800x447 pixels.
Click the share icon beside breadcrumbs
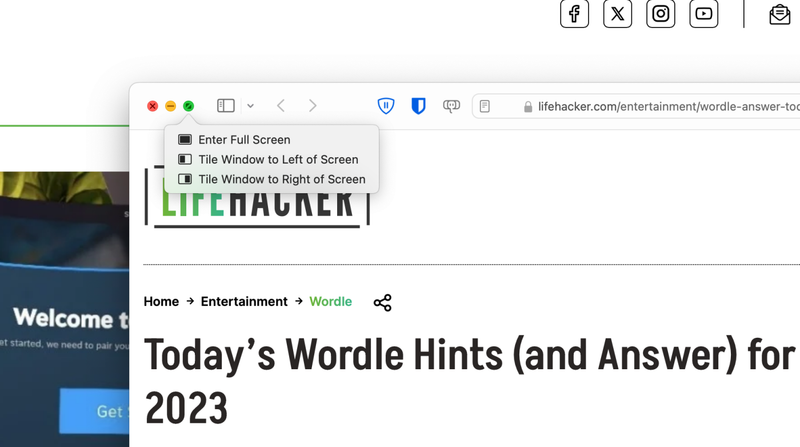[x=383, y=303]
